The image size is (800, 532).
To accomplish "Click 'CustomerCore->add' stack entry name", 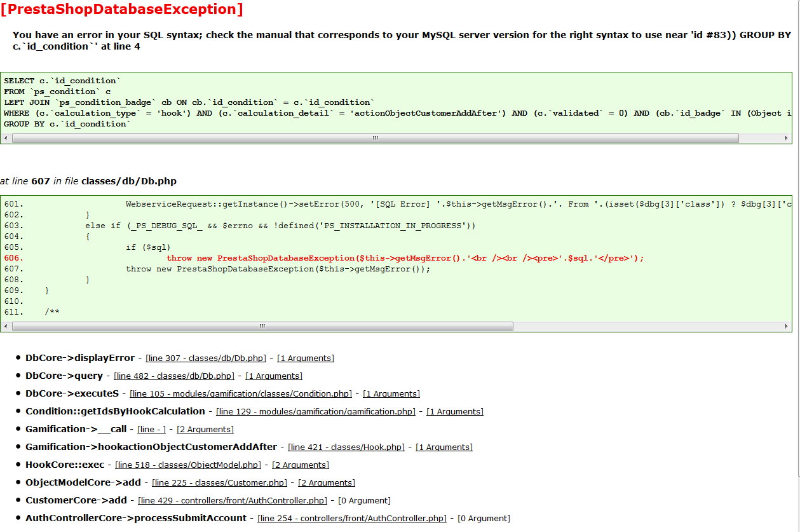I will pyautogui.click(x=76, y=500).
